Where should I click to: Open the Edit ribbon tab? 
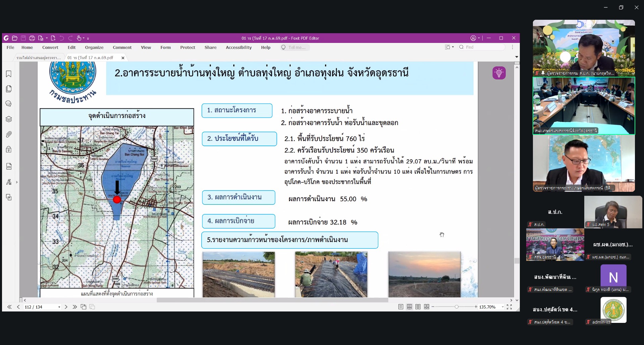(72, 48)
